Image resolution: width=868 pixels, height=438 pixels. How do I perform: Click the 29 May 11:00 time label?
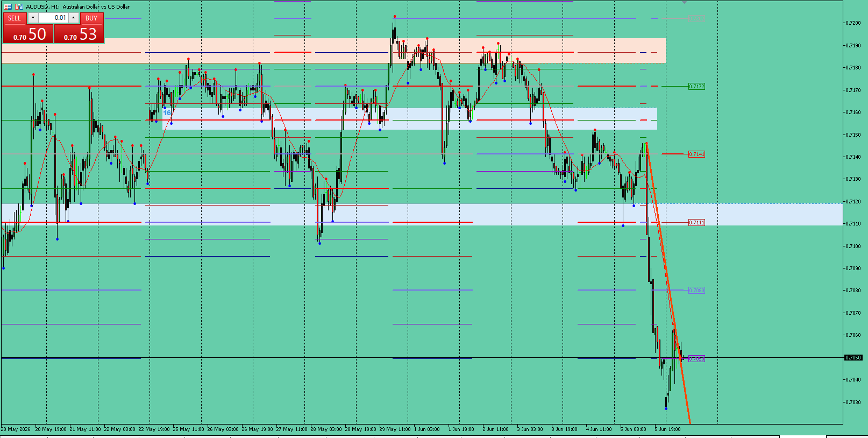pos(395,429)
